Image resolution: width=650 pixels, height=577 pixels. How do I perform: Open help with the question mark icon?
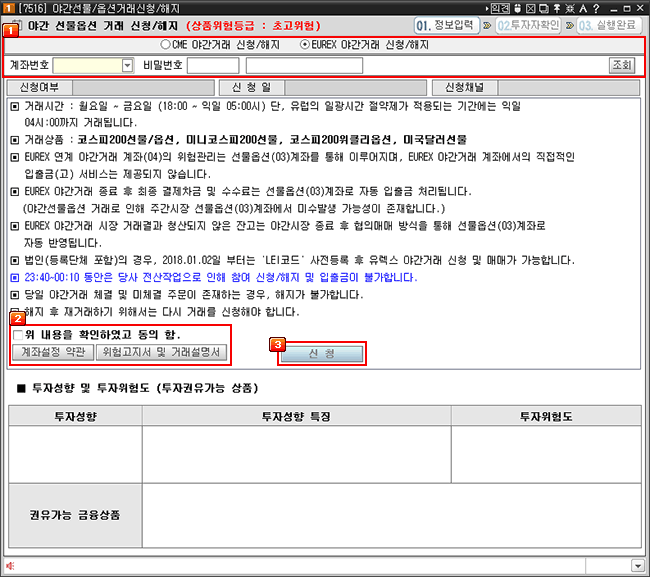pos(595,8)
